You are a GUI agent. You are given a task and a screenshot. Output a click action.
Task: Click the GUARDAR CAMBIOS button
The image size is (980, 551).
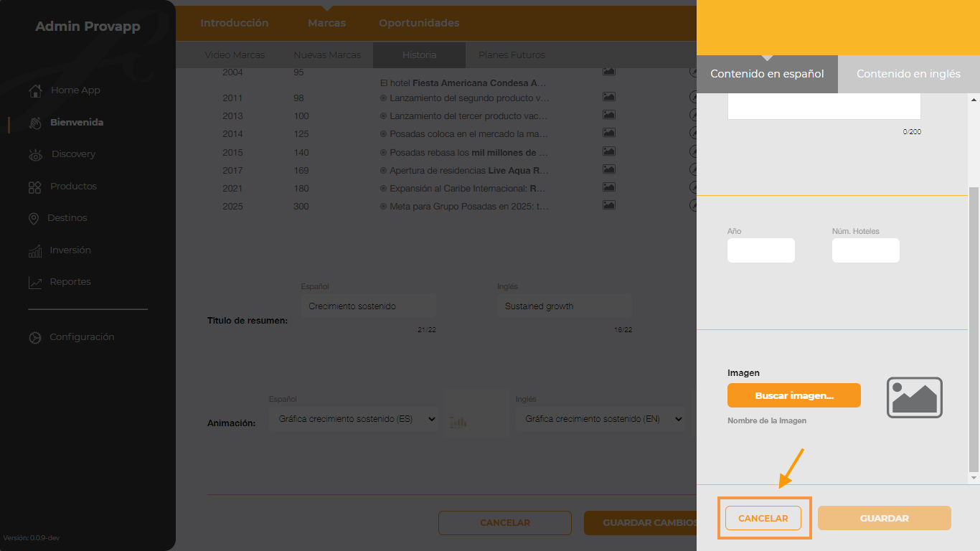click(x=641, y=523)
